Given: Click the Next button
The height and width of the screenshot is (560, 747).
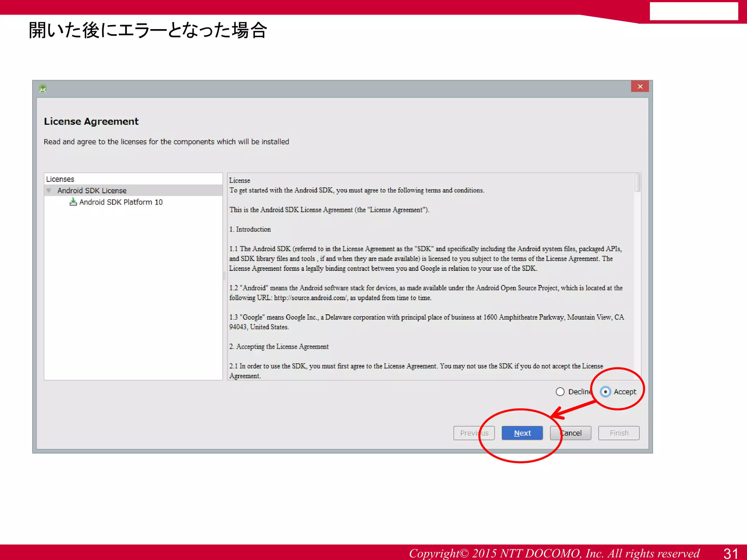Looking at the screenshot, I should pos(522,433).
